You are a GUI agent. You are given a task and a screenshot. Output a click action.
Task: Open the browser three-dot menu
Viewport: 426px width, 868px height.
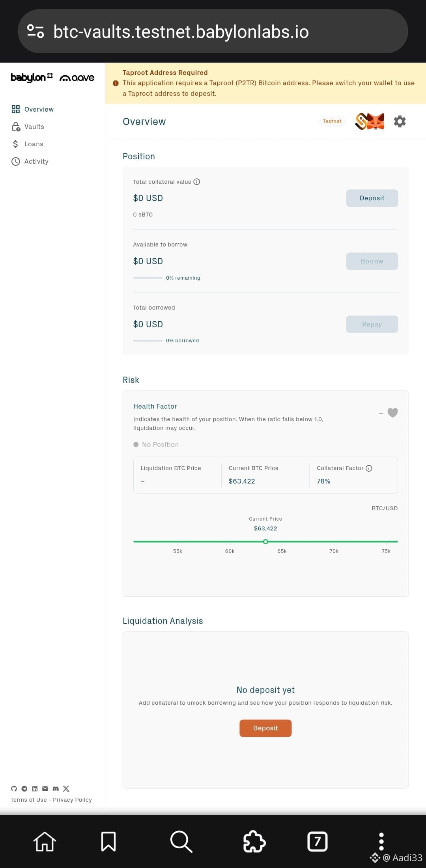click(x=381, y=842)
